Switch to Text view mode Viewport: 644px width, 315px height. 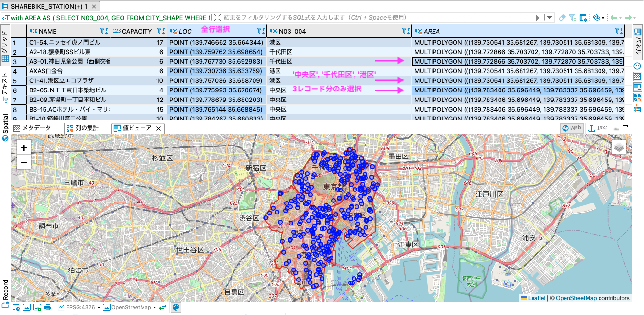[598, 128]
